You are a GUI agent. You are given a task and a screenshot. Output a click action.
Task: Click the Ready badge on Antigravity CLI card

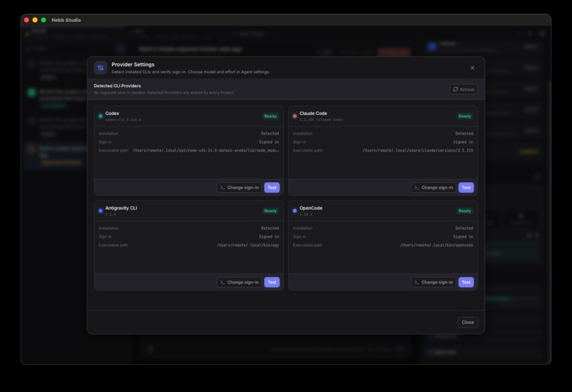click(x=270, y=211)
